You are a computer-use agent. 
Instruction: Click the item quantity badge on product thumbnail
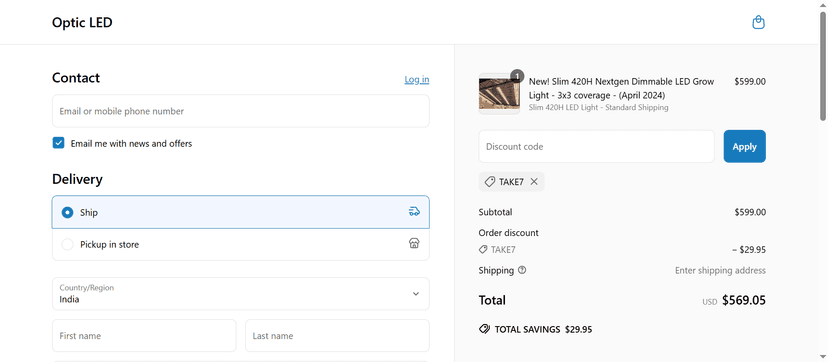point(518,75)
